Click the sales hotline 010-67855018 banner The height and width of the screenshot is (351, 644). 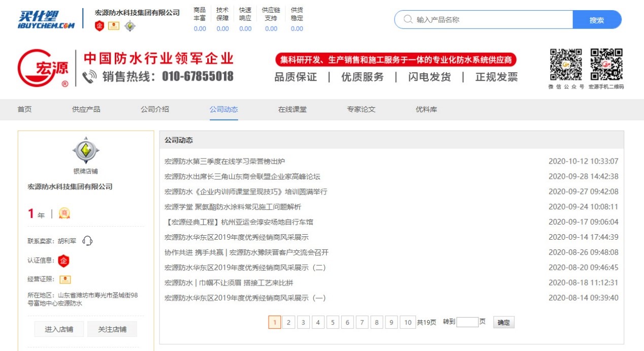coord(158,77)
